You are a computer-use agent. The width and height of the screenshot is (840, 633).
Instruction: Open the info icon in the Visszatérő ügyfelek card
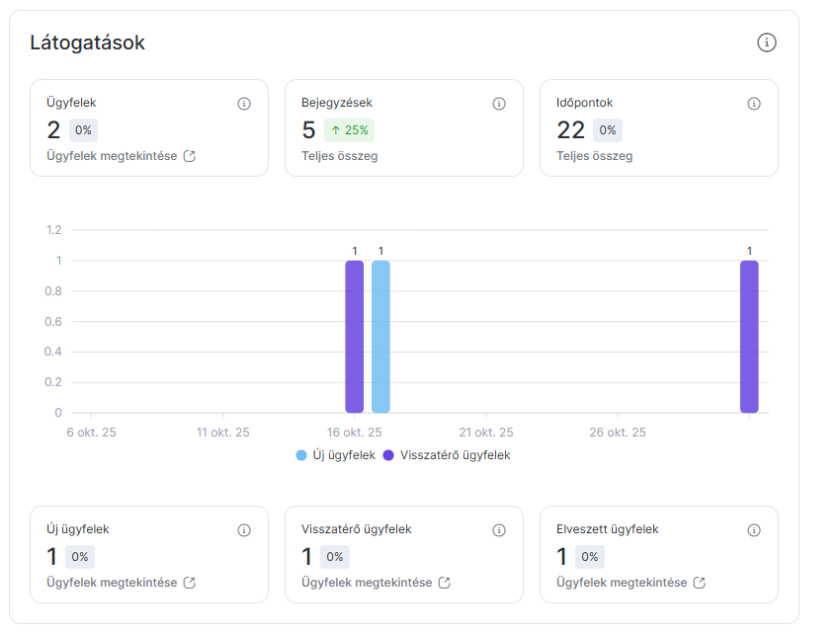pos(499,530)
